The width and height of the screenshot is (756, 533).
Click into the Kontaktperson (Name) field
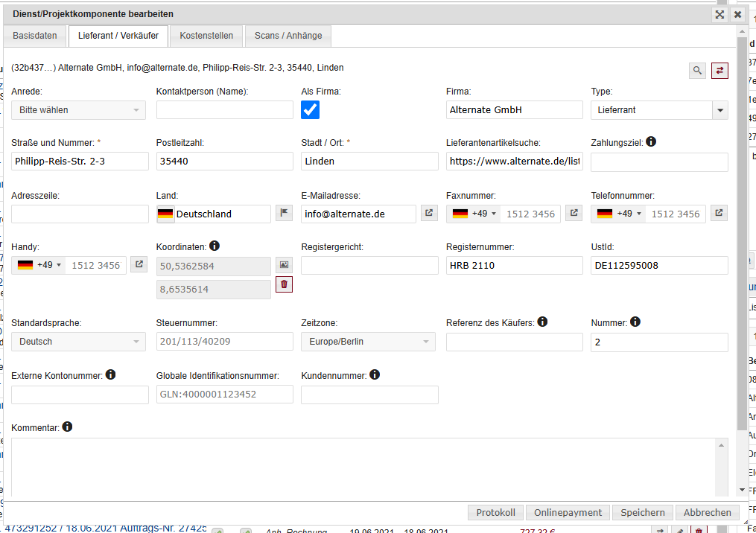pos(225,110)
